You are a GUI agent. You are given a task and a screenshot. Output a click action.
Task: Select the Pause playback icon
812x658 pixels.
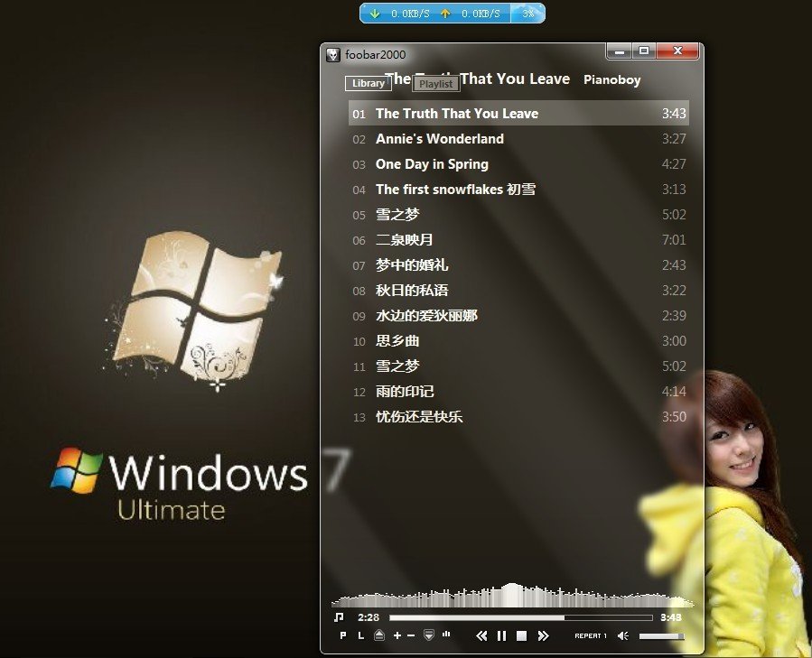click(x=502, y=636)
